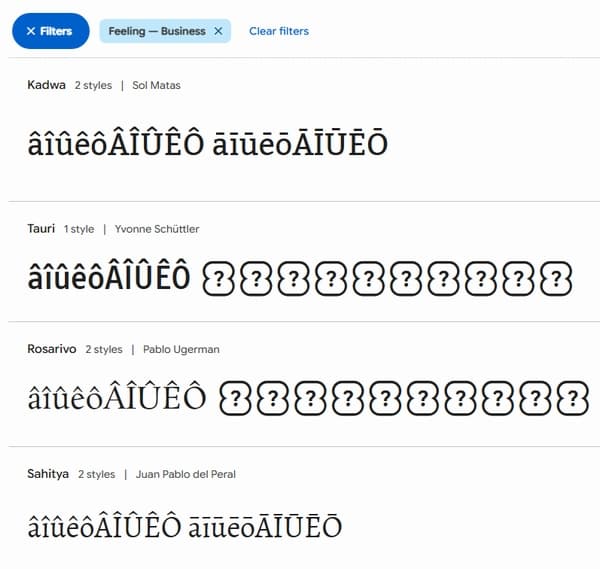Screen dimensions: 600x569
Task: Click Rosarivo's 2 styles label
Action: pos(103,349)
